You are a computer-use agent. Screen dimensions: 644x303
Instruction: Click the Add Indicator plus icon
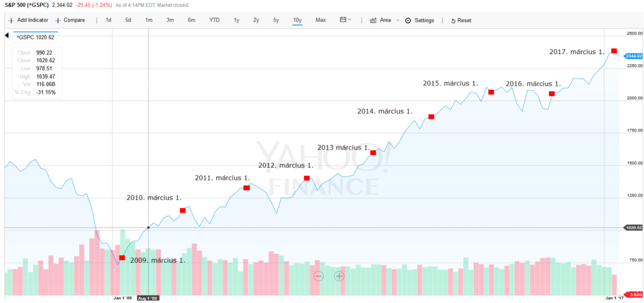point(11,21)
